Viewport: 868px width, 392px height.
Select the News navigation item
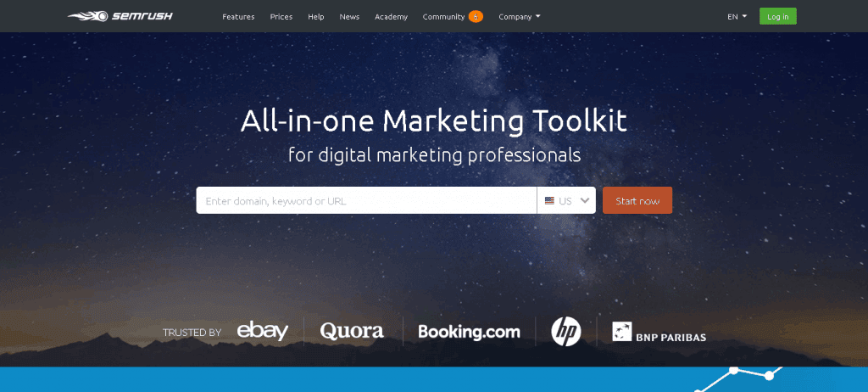(x=349, y=17)
